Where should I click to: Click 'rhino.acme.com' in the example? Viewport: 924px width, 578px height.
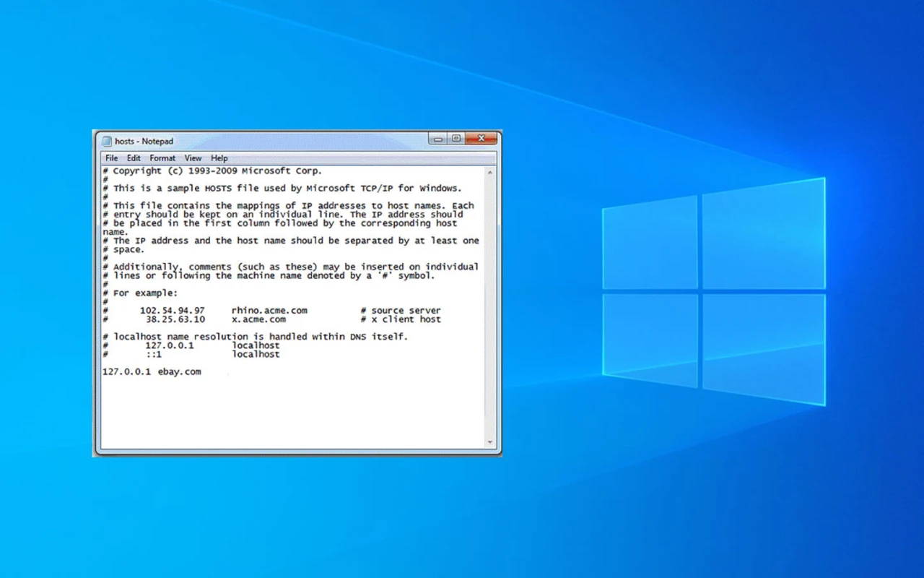pos(269,311)
